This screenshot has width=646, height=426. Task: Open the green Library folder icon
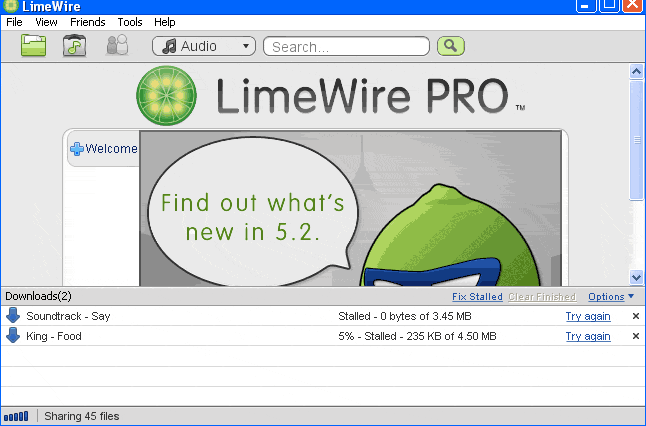click(x=33, y=45)
